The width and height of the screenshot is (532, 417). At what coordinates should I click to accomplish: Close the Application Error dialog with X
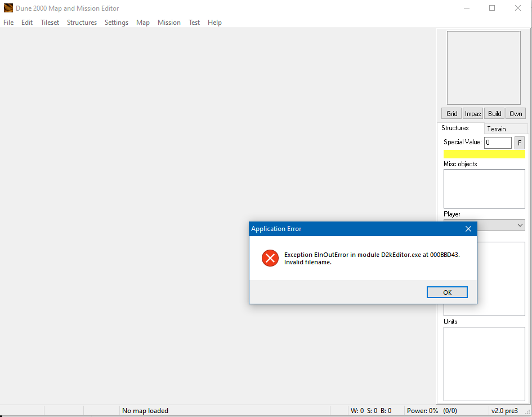point(468,229)
